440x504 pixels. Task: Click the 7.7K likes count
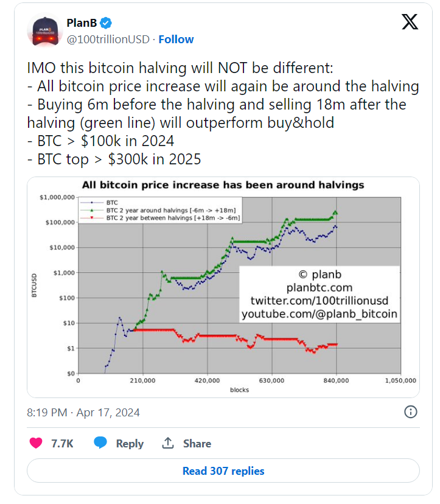click(62, 444)
